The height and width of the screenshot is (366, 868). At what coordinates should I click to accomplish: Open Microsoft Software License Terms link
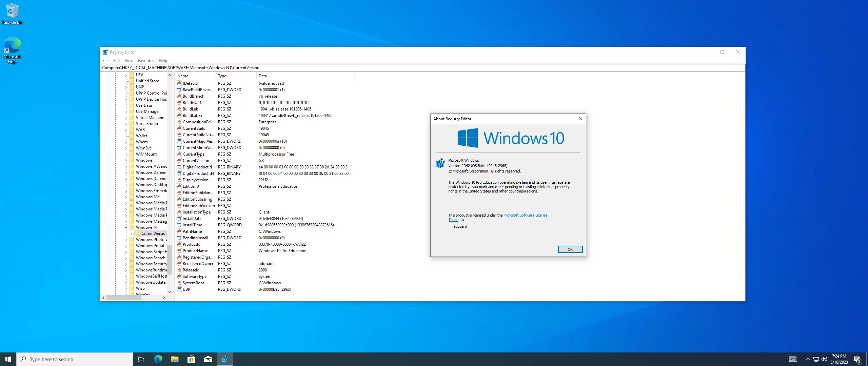pos(525,215)
